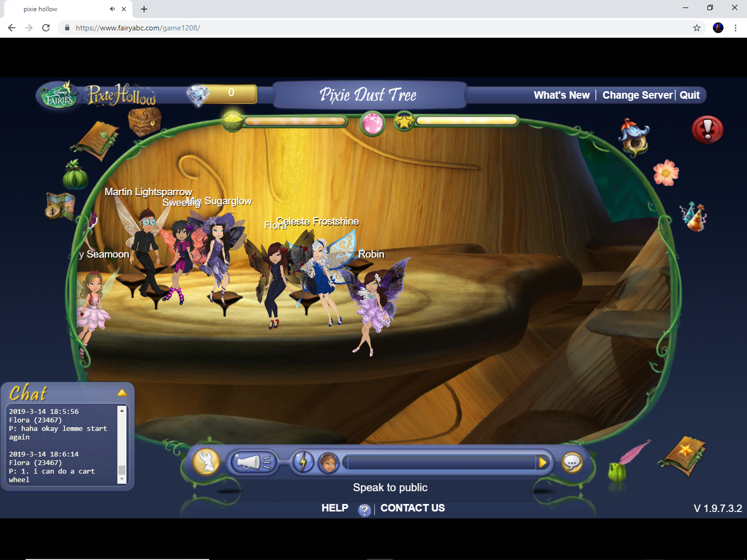
Task: Open the map with compass
Action: click(59, 205)
